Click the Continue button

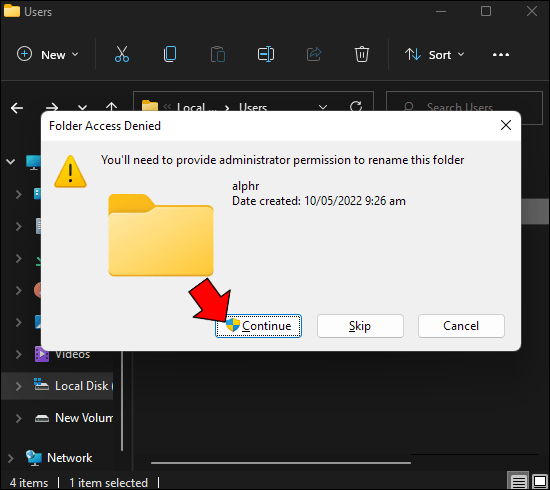(x=258, y=326)
